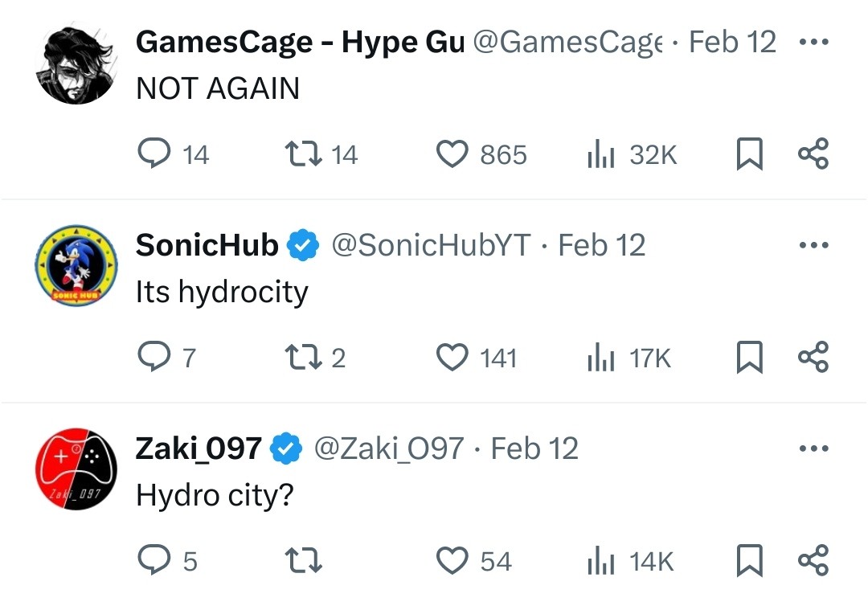
Task: Share the SonicHub tweet
Action: click(x=813, y=357)
